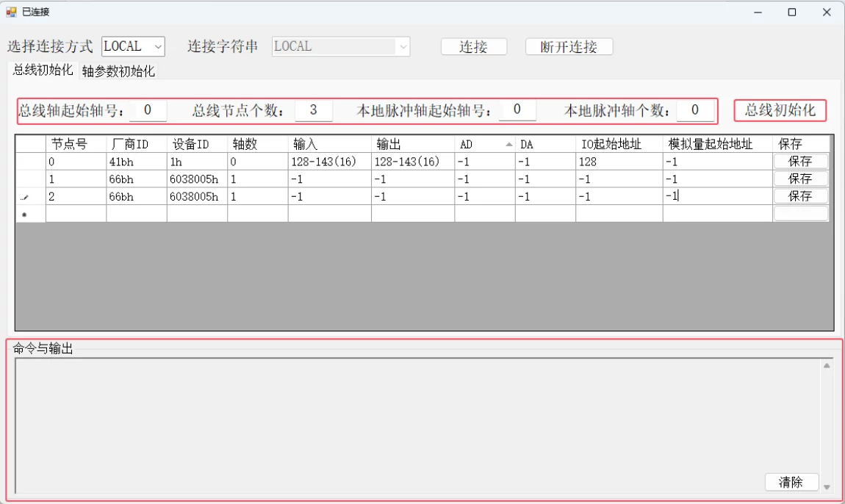Save node 1 with its 保存 button
This screenshot has width=845, height=504.
[x=800, y=179]
